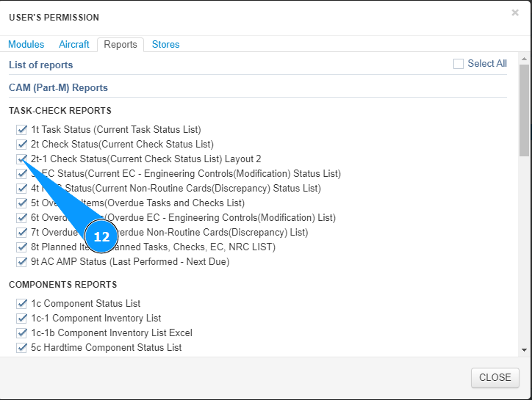This screenshot has height=400, width=532.
Task: Toggle 1c Component Status List checkbox
Action: tap(22, 304)
